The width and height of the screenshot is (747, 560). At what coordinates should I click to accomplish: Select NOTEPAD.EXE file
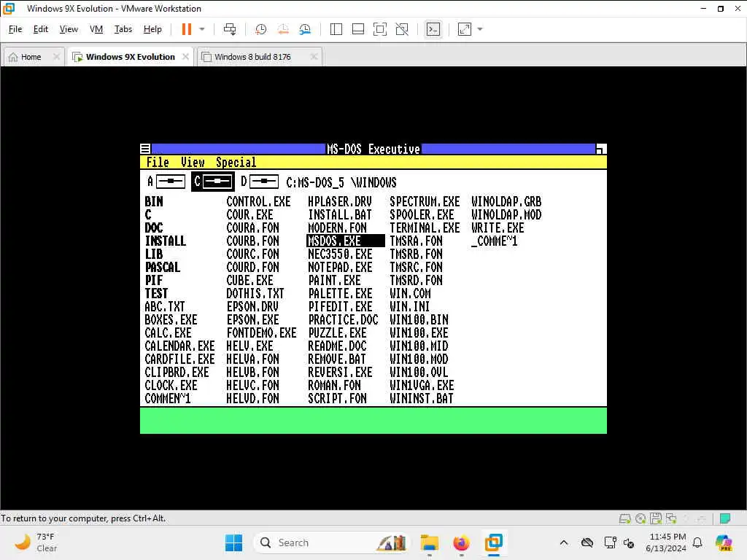point(340,268)
